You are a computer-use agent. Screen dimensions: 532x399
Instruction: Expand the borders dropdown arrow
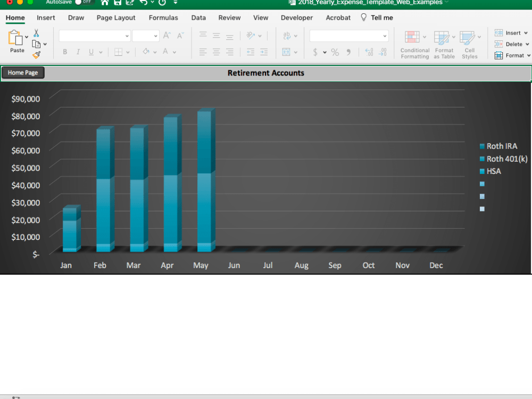[x=128, y=52]
